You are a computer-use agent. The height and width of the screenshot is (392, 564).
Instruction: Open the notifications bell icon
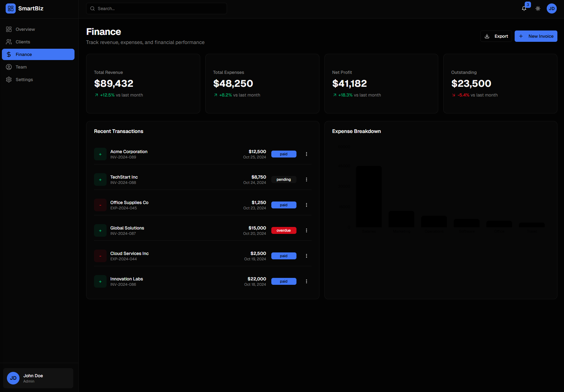524,8
